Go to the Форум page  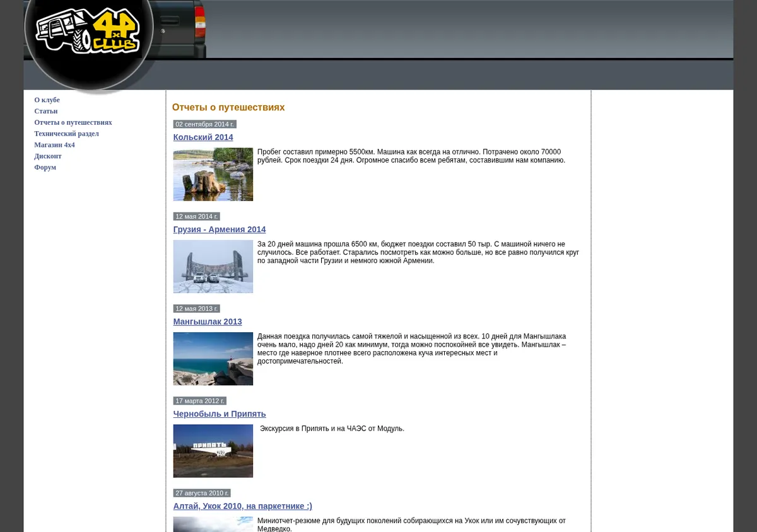pos(45,168)
